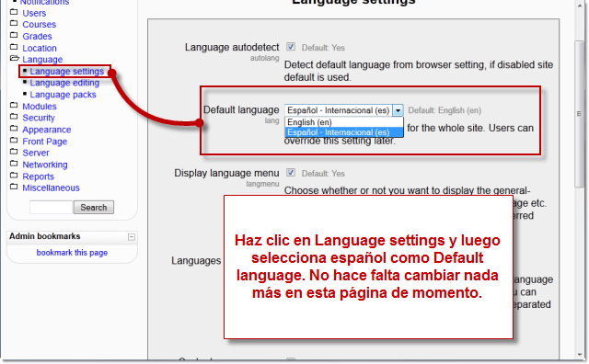The height and width of the screenshot is (364, 589).
Task: Open the Users admin link
Action: coord(34,13)
